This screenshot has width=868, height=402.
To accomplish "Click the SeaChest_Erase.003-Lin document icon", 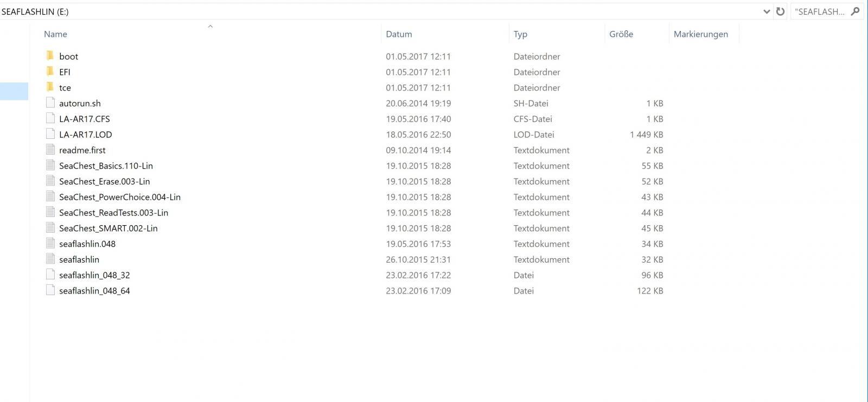I will (50, 181).
